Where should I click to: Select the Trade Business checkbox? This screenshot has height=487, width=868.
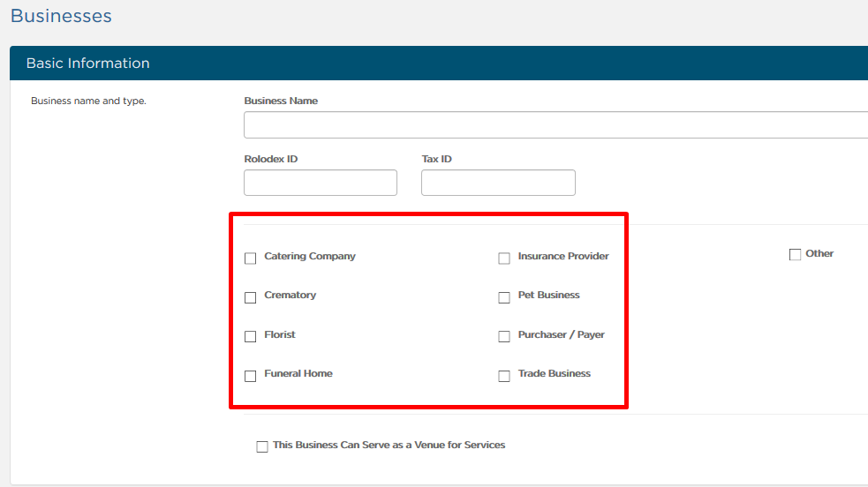coord(503,376)
